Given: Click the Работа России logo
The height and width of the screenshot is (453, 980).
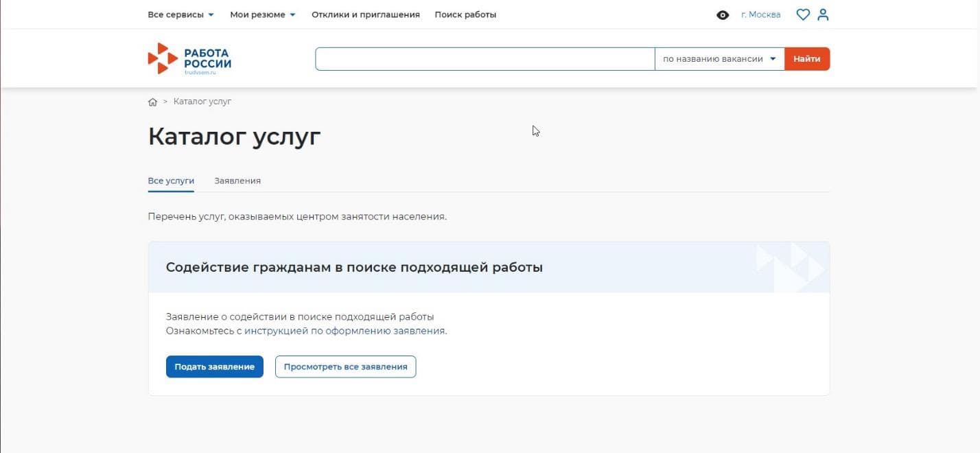Looking at the screenshot, I should coord(189,59).
